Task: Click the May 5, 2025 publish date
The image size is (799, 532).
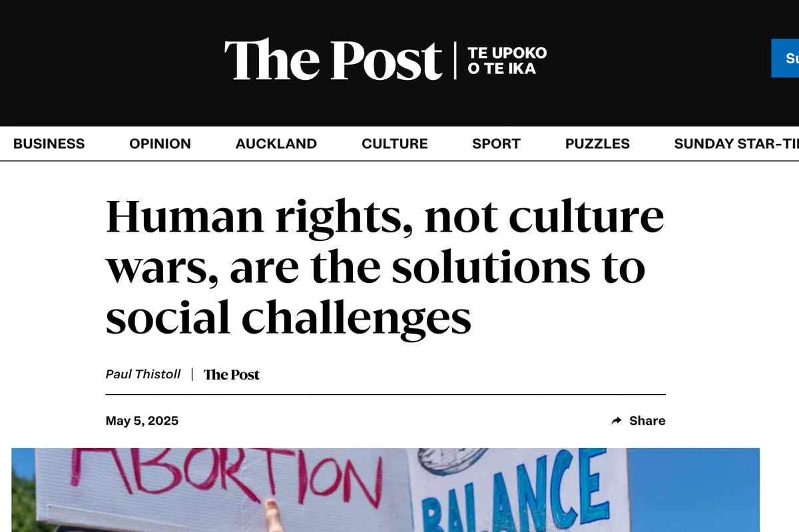Action: (142, 421)
